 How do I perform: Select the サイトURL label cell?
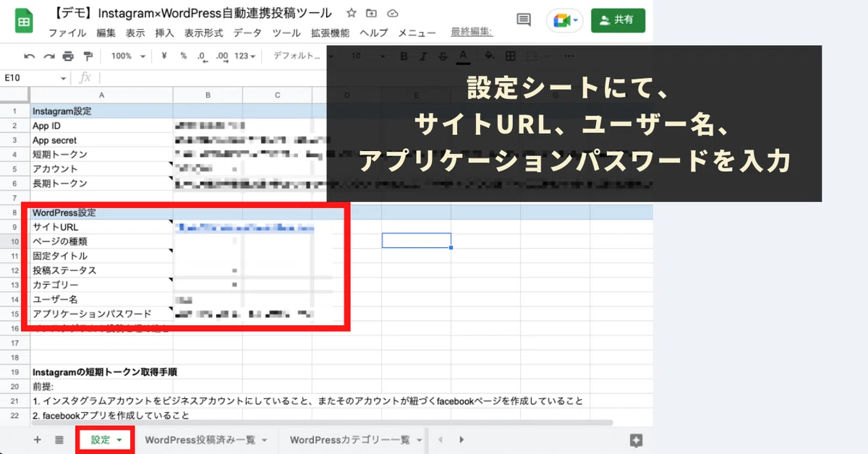click(x=101, y=227)
